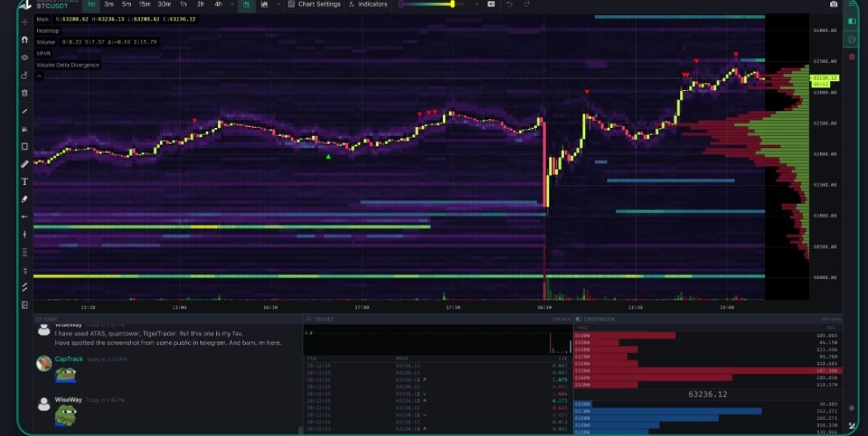868x436 pixels.
Task: Select the horizontal arrow line tool
Action: [x=24, y=216]
